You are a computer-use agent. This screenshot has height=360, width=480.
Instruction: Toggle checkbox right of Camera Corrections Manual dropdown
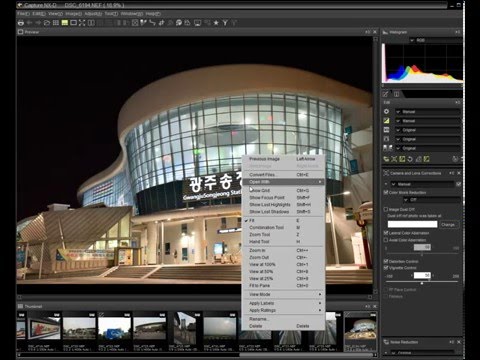pos(459,184)
